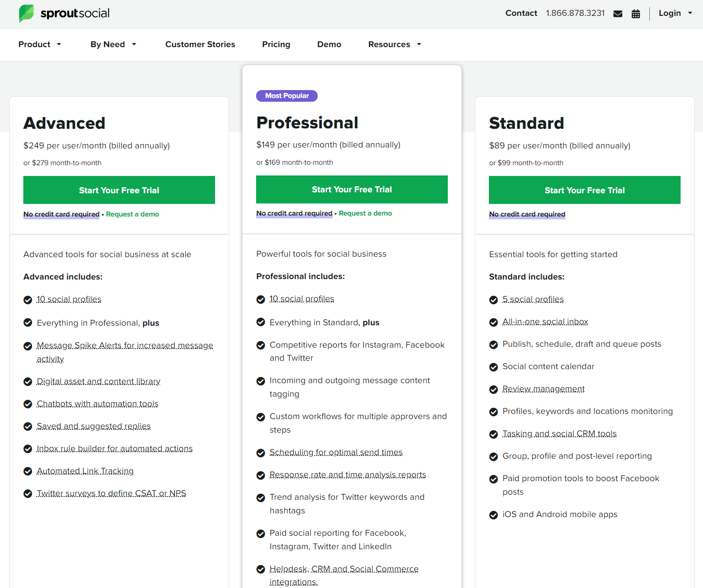
Task: Click '$249 per user/month (billed annually)' text
Action: 97,146
